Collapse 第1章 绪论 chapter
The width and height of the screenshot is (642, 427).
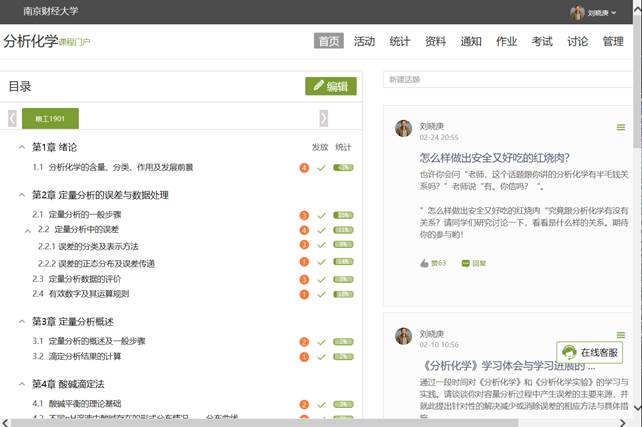(x=21, y=147)
